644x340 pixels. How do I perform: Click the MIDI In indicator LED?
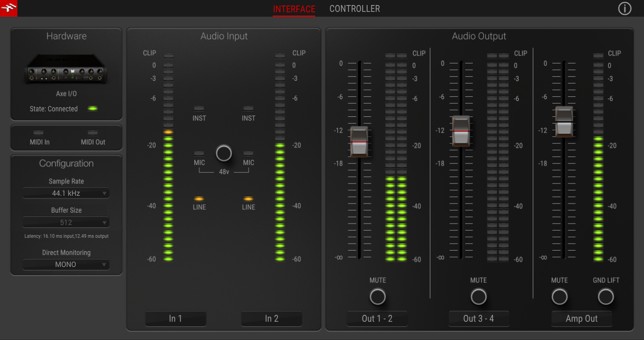pyautogui.click(x=39, y=133)
